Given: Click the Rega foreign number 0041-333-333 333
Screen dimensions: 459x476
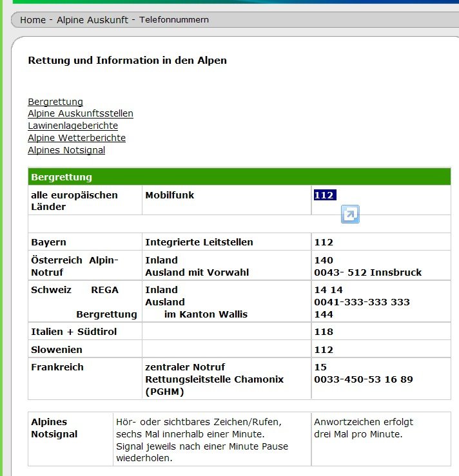Looking at the screenshot, I should pyautogui.click(x=362, y=302).
